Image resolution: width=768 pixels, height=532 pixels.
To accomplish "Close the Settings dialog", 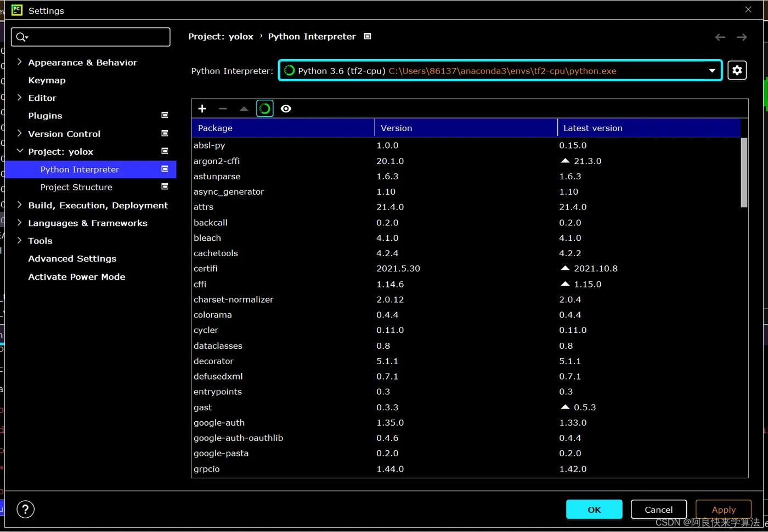I will point(748,9).
